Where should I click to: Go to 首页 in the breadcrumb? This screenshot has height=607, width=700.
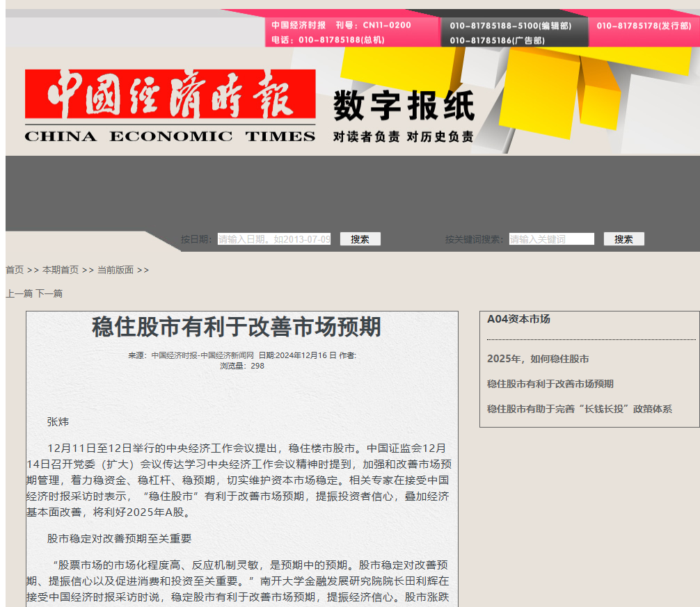pyautogui.click(x=15, y=270)
